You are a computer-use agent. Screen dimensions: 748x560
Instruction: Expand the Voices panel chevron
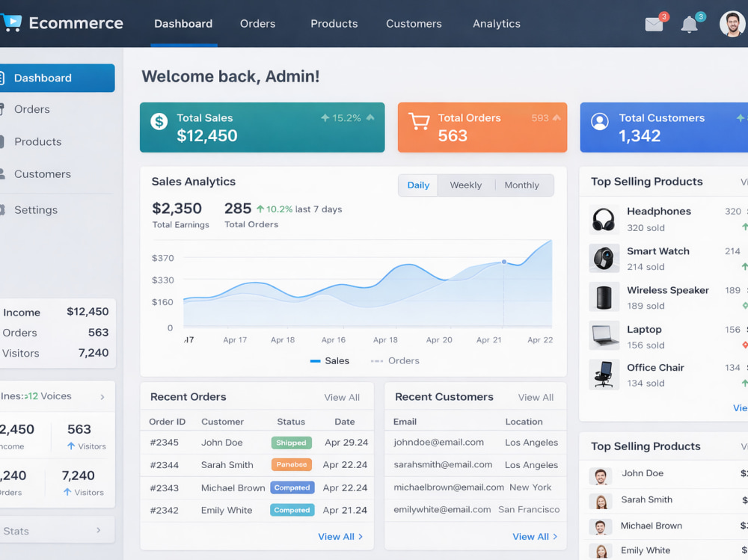102,397
